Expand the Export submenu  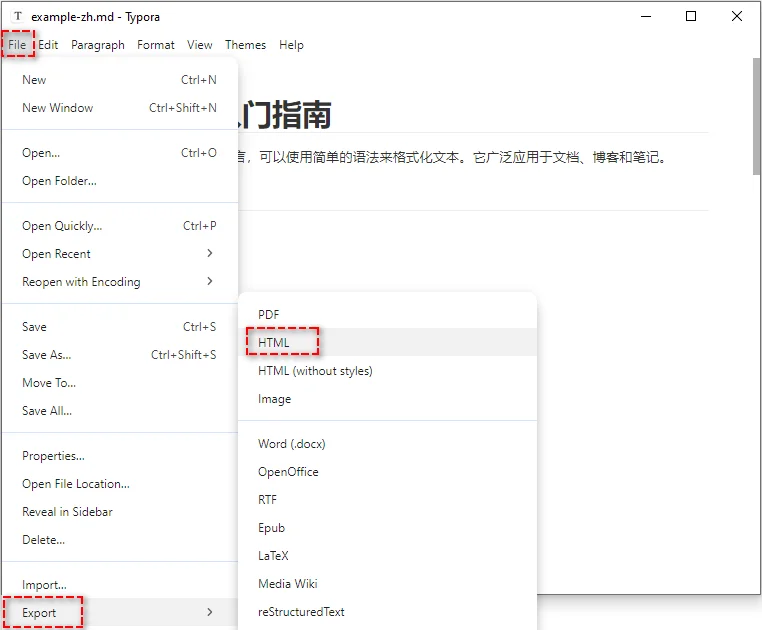point(120,612)
